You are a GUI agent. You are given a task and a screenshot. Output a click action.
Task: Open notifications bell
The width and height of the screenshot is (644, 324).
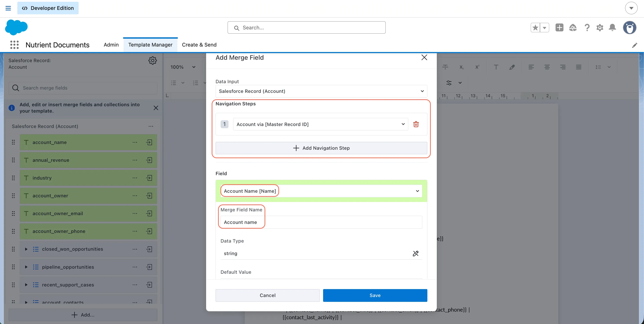coord(612,27)
